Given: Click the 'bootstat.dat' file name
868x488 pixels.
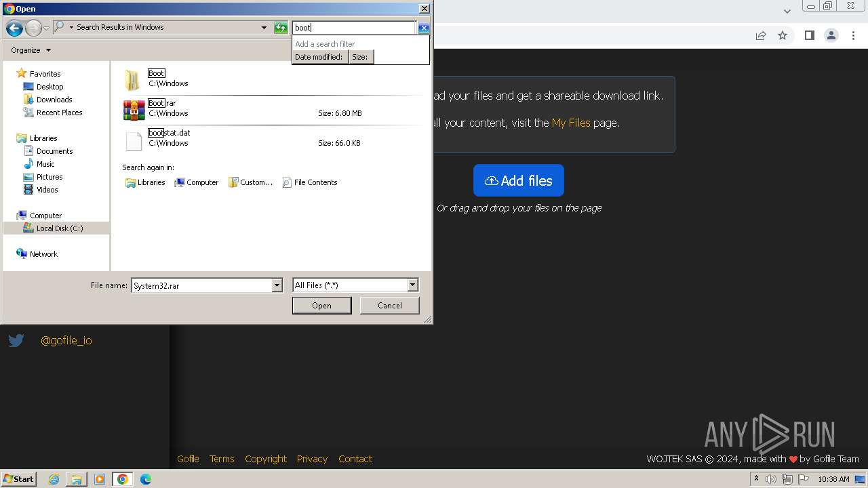Looking at the screenshot, I should coord(169,133).
